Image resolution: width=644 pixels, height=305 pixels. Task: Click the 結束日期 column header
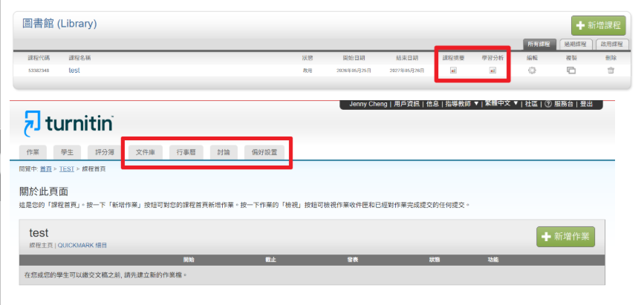pyautogui.click(x=407, y=58)
